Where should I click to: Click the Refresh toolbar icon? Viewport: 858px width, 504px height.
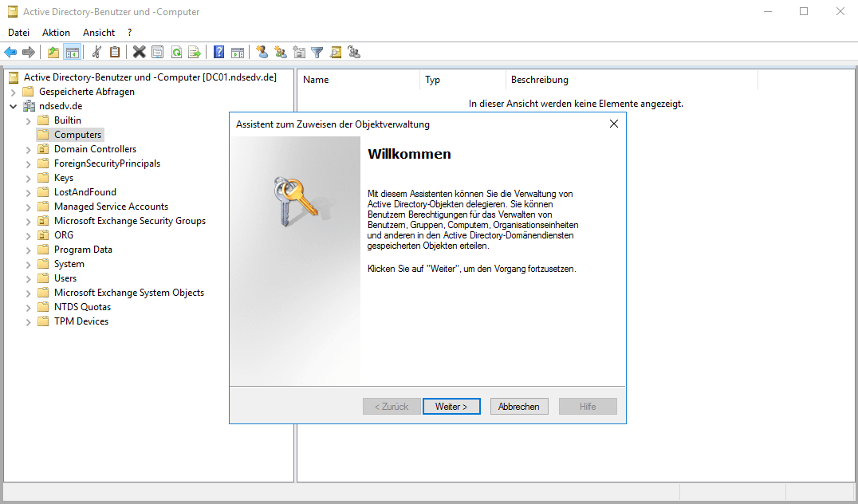(x=176, y=53)
